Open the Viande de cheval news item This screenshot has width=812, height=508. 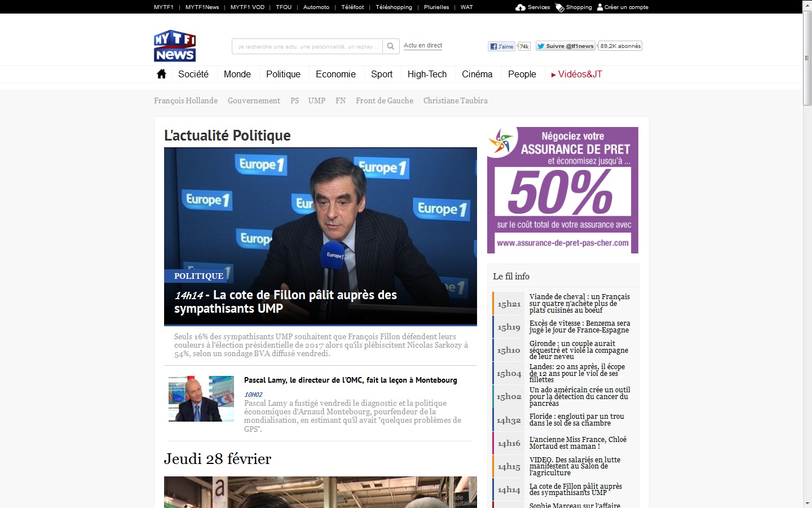point(580,303)
